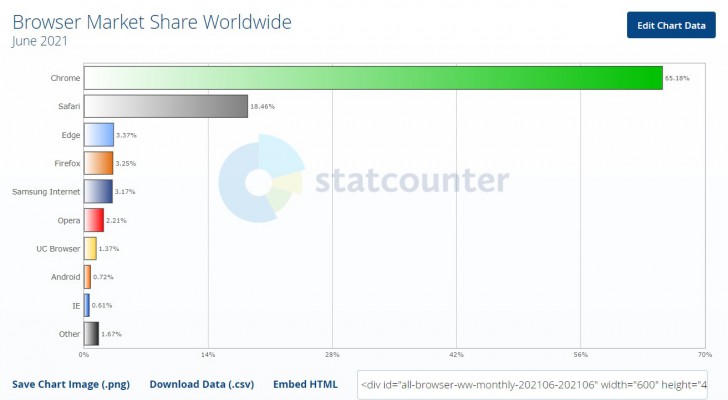The image size is (728, 400).
Task: Click the 1.37% value label
Action: tap(109, 249)
